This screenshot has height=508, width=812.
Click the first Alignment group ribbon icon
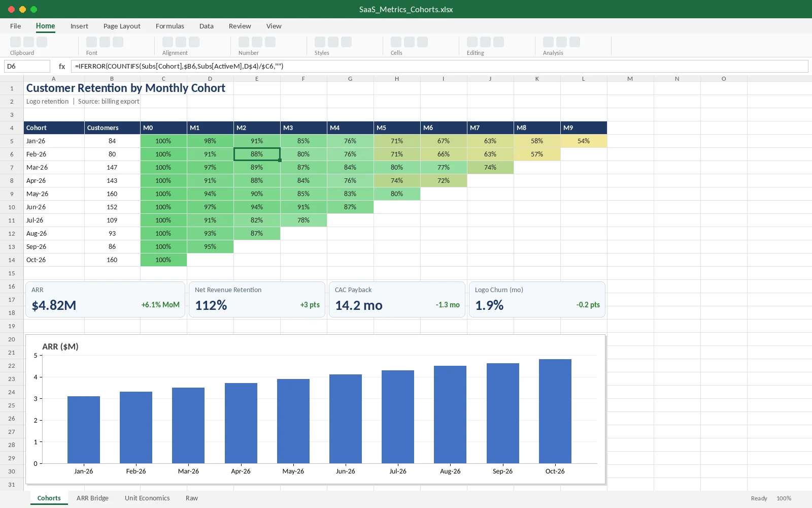[168, 42]
